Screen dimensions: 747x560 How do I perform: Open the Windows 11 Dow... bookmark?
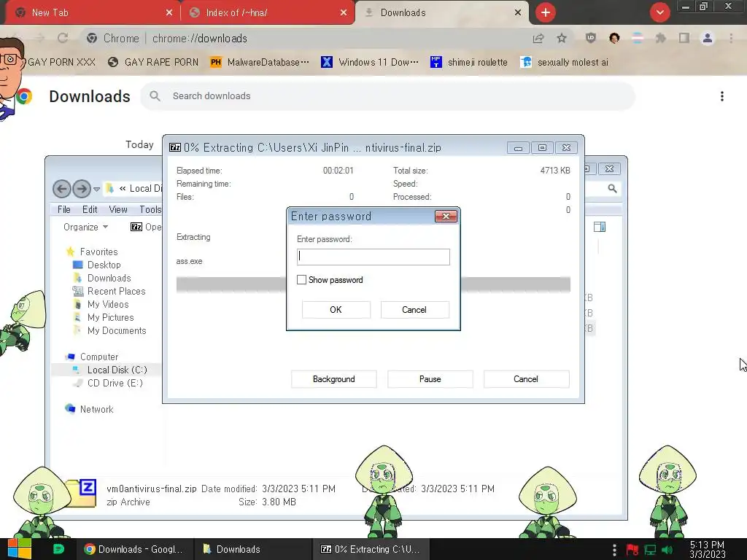coord(370,63)
